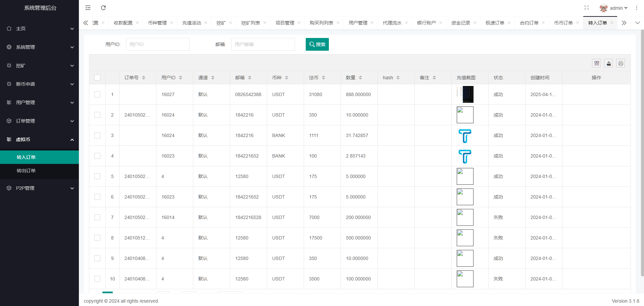Open the admin account dropdown
Image resolution: width=644 pixels, height=306 pixels.
pyautogui.click(x=614, y=8)
